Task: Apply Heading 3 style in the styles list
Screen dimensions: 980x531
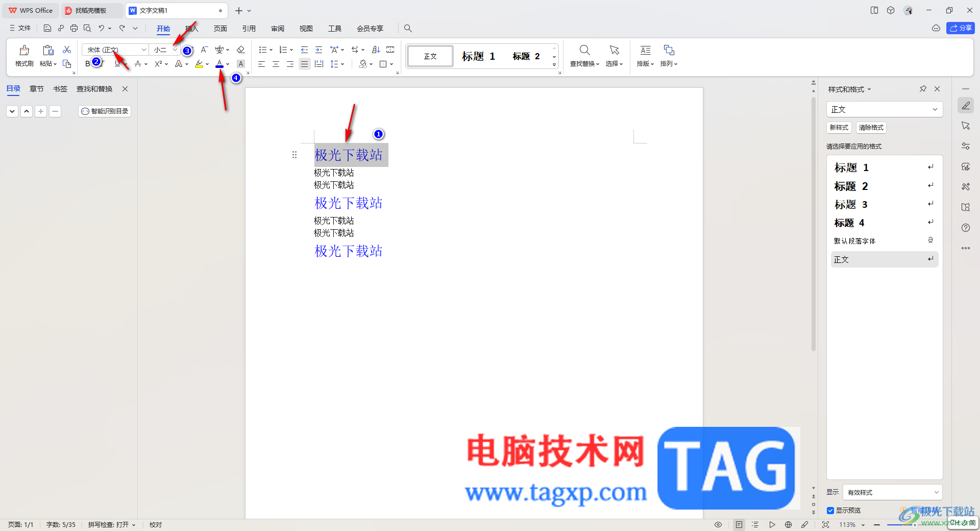Action: click(x=884, y=205)
